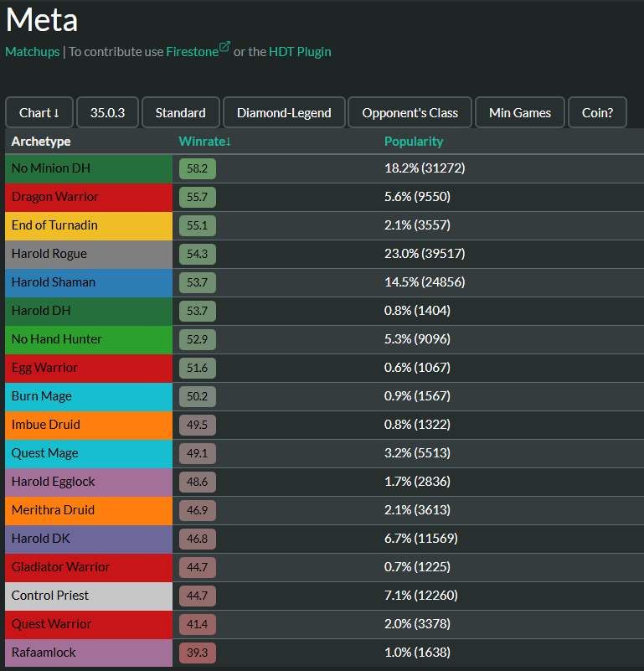Click the 50.2 winrate badge

(198, 397)
